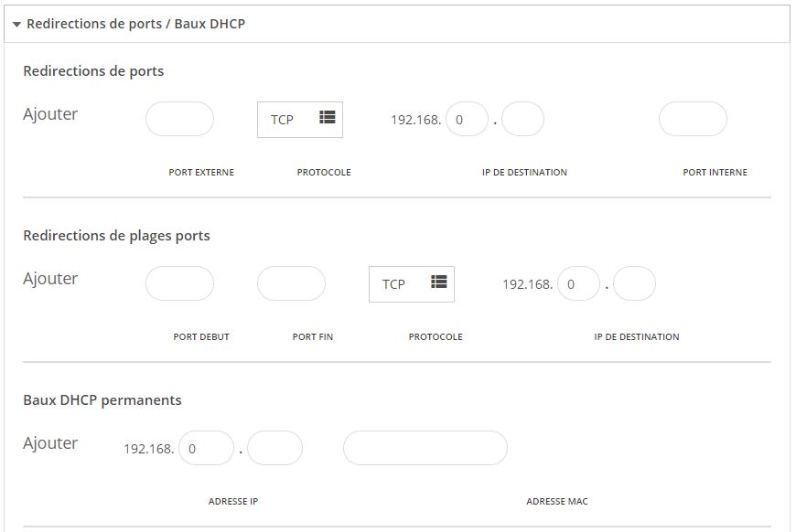Click Ajouter under Redirections de ports
This screenshot has height=532, width=796.
pyautogui.click(x=50, y=114)
